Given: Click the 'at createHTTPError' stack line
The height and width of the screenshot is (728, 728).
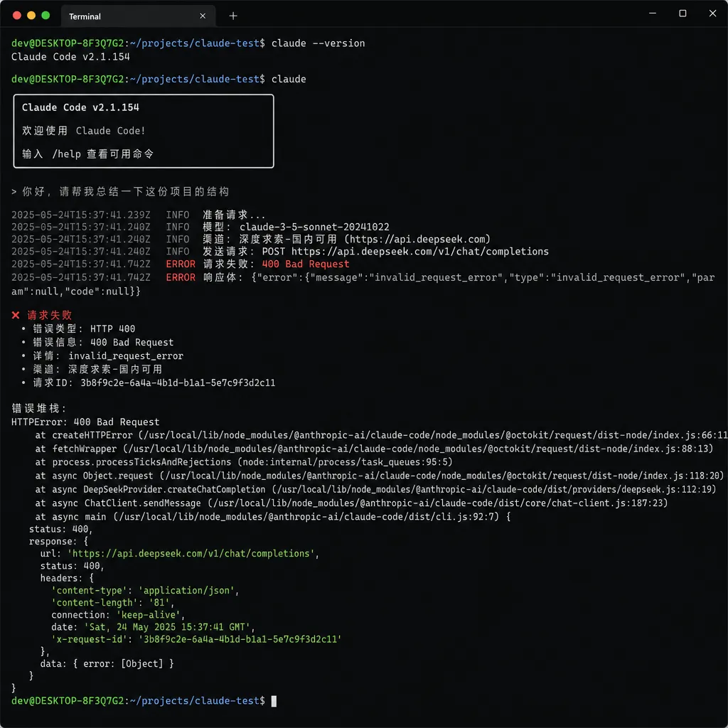Looking at the screenshot, I should coord(381,435).
